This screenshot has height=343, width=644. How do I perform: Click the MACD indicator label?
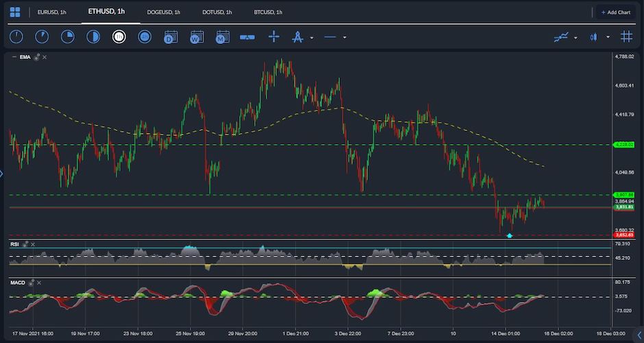pos(18,283)
